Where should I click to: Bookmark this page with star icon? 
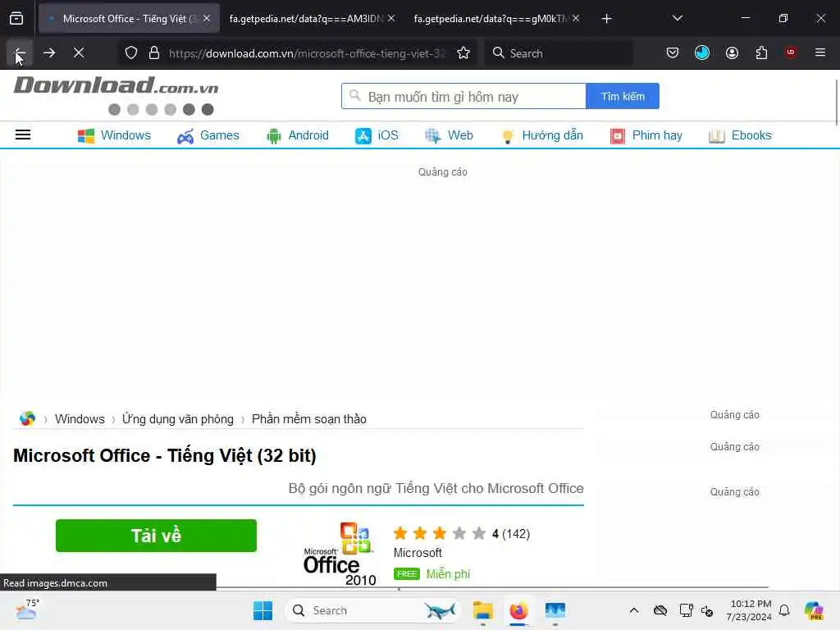click(463, 53)
